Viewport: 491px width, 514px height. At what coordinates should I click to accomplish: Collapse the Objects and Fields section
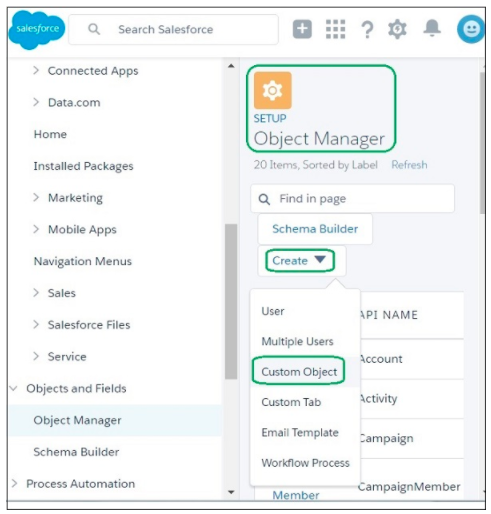click(x=14, y=388)
